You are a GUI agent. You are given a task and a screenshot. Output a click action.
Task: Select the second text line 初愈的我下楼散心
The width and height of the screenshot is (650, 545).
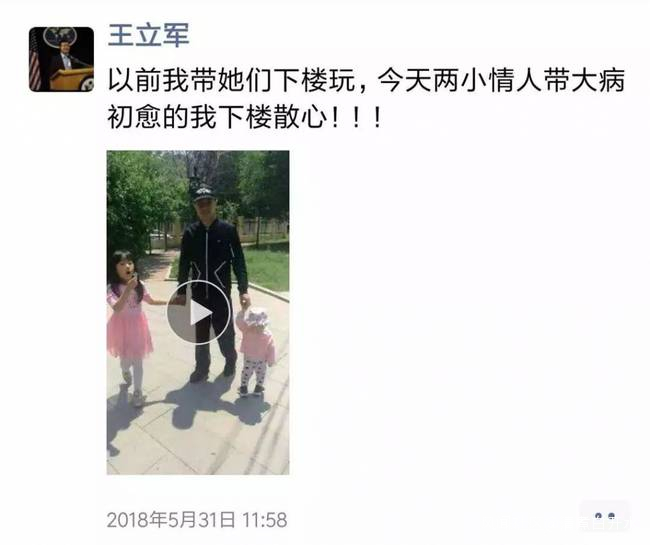[x=245, y=117]
